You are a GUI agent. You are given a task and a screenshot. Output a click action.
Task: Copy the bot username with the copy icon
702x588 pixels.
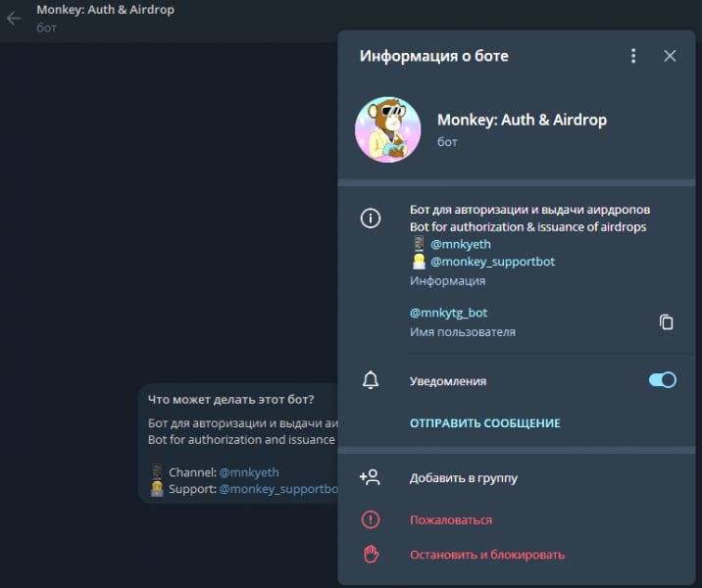[666, 321]
